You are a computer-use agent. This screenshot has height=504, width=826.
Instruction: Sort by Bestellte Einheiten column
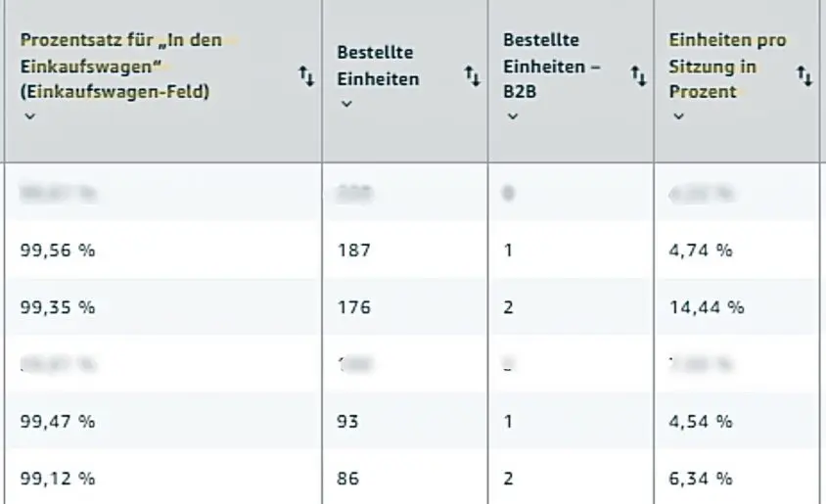pyautogui.click(x=473, y=75)
